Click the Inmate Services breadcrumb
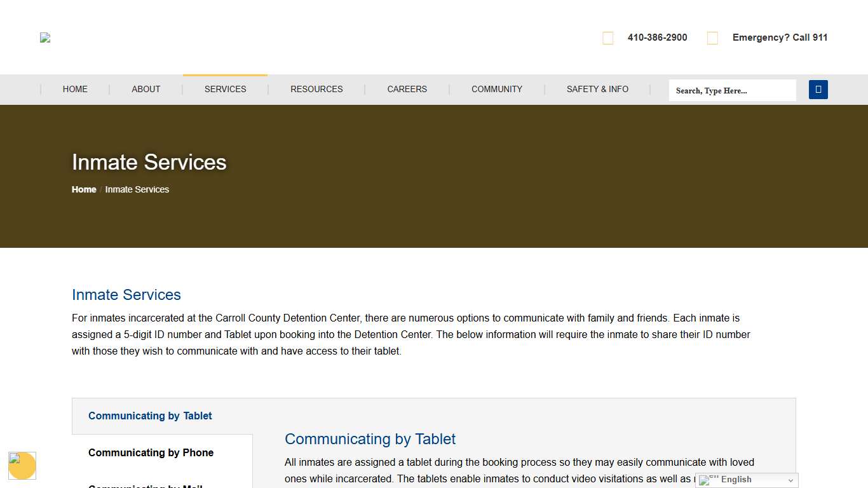This screenshot has width=868, height=488. tap(137, 189)
